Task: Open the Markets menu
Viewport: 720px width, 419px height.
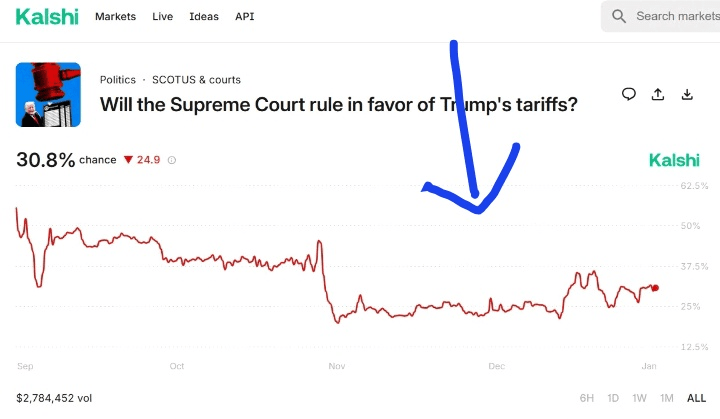Action: click(x=117, y=17)
